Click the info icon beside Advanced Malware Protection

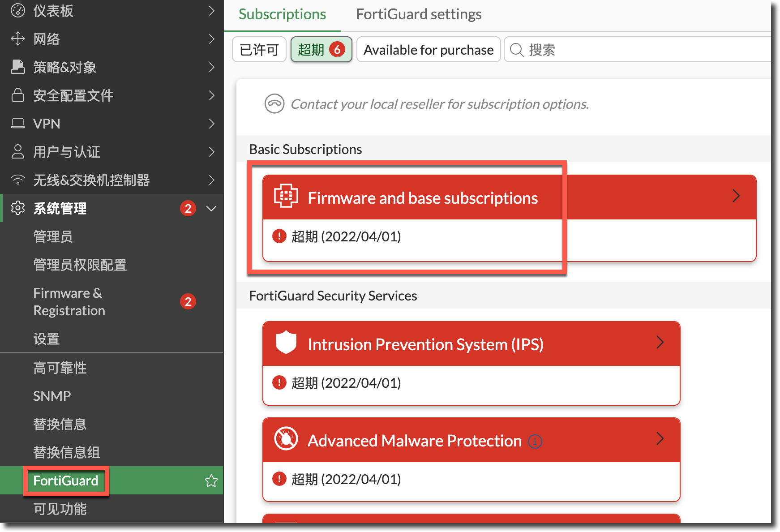click(x=535, y=442)
